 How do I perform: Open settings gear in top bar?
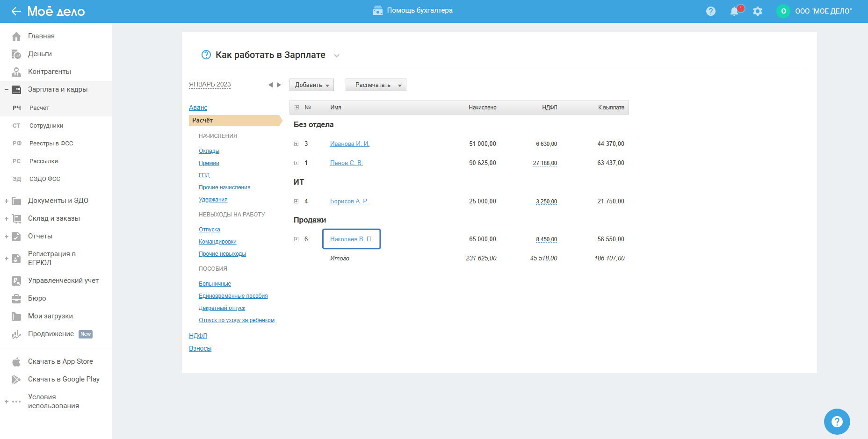point(758,11)
